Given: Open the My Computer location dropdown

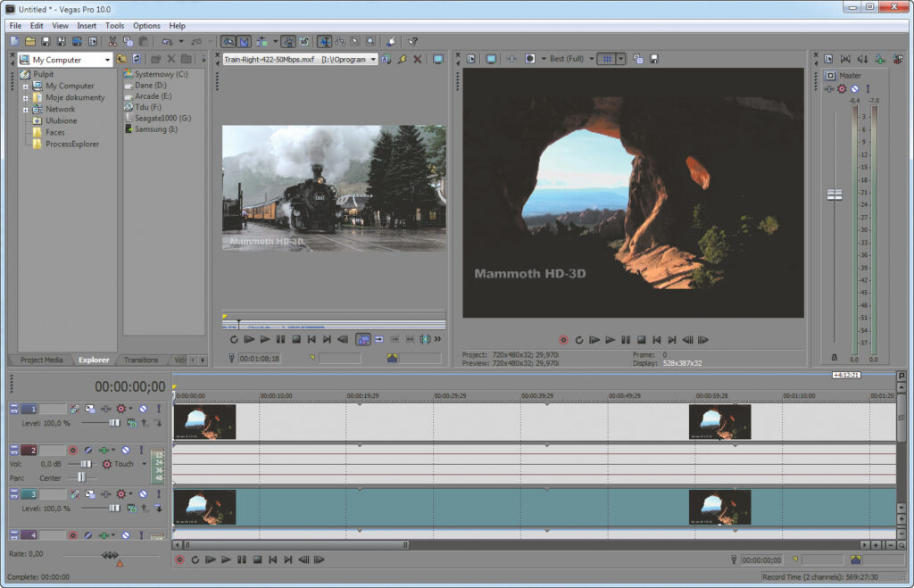Looking at the screenshot, I should click(107, 60).
